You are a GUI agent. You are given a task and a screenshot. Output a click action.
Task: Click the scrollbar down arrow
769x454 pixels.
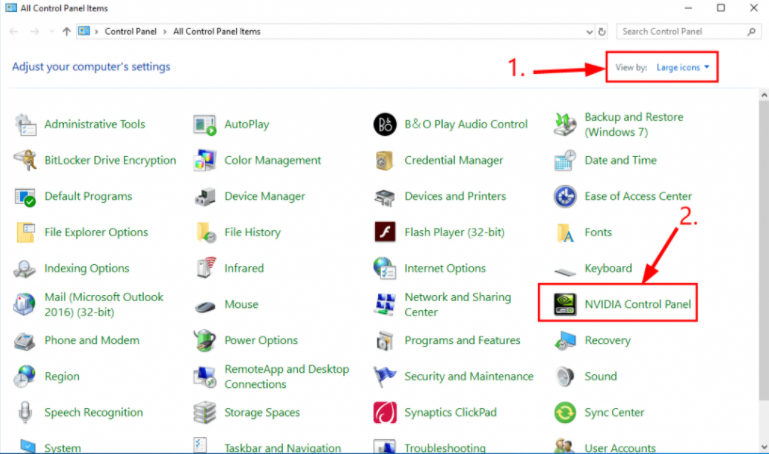pos(764,447)
